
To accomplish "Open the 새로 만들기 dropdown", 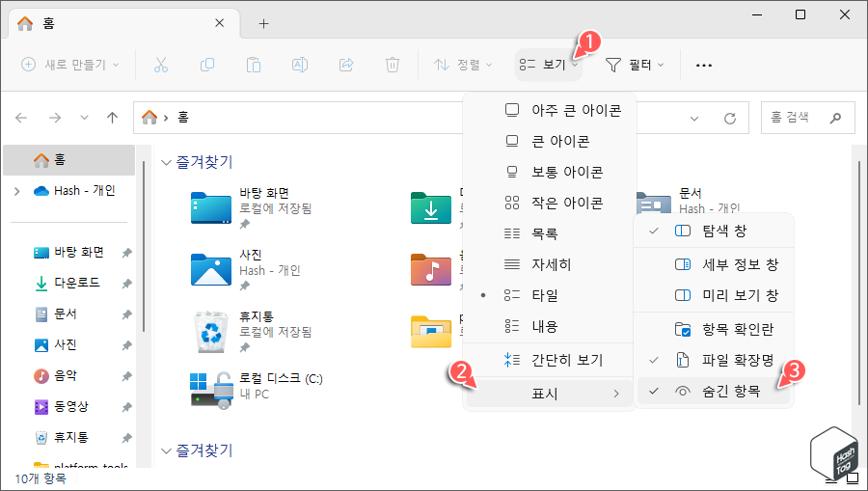I will (x=69, y=65).
